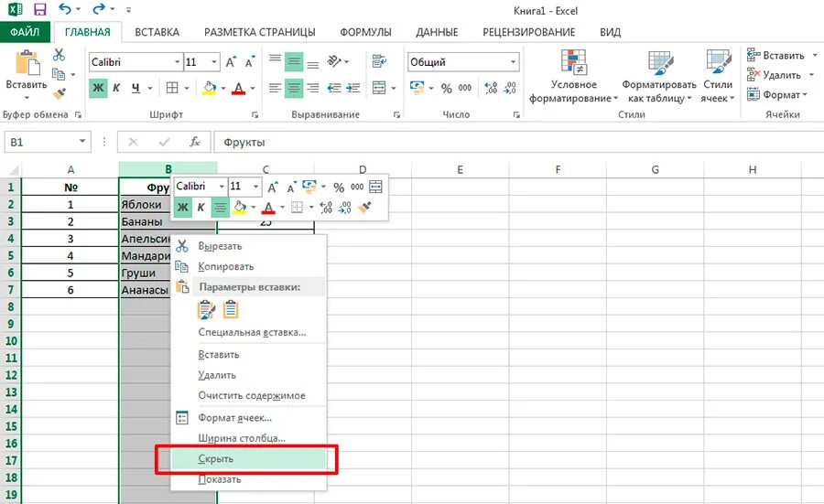This screenshot has width=824, height=504.
Task: Toggle middle vertical alignment
Action: point(294,62)
